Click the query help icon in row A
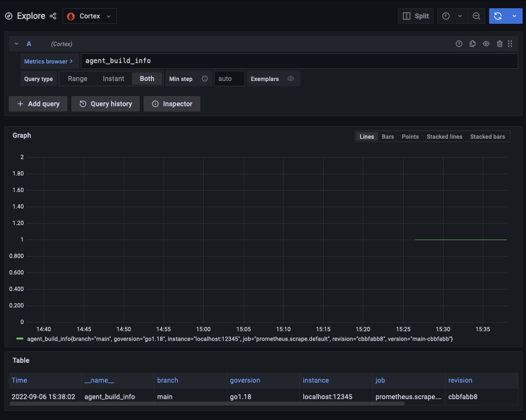 point(459,44)
